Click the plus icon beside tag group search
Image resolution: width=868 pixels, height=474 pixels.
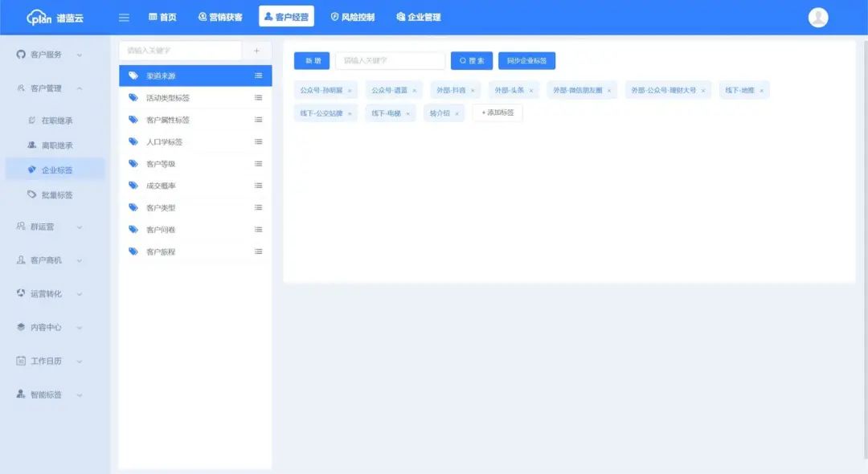256,51
